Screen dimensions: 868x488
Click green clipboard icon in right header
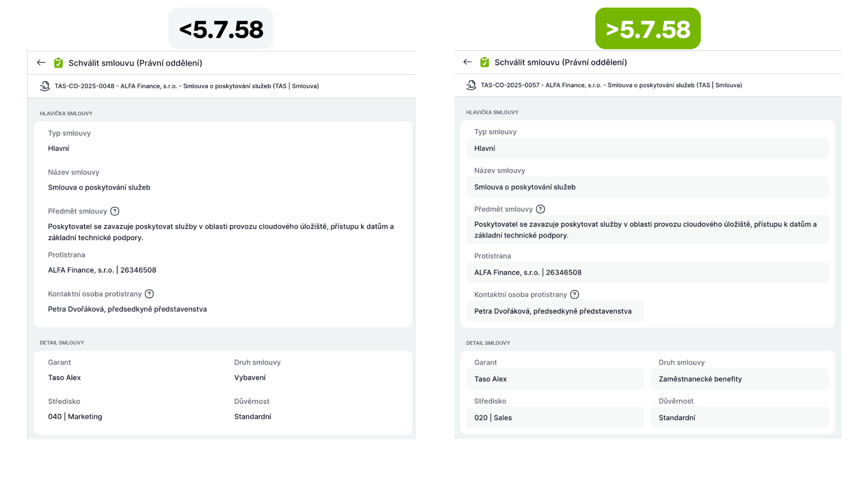pos(485,62)
